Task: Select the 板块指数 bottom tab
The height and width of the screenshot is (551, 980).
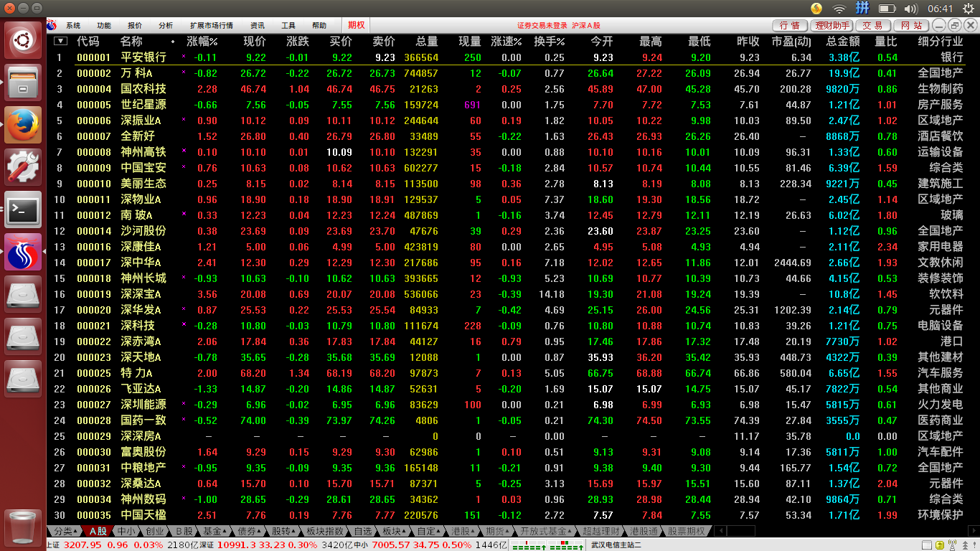Action: tap(325, 532)
